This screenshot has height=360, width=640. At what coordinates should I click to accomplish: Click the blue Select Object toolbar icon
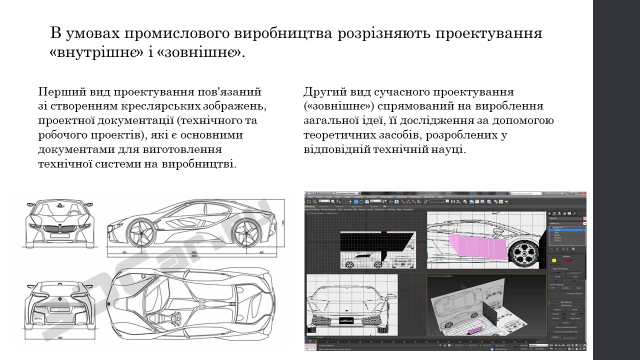[356, 202]
